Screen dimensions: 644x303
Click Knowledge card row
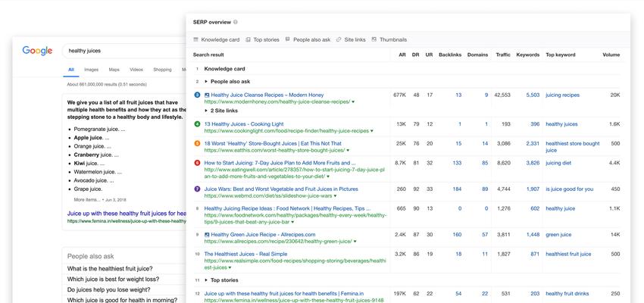pos(408,69)
